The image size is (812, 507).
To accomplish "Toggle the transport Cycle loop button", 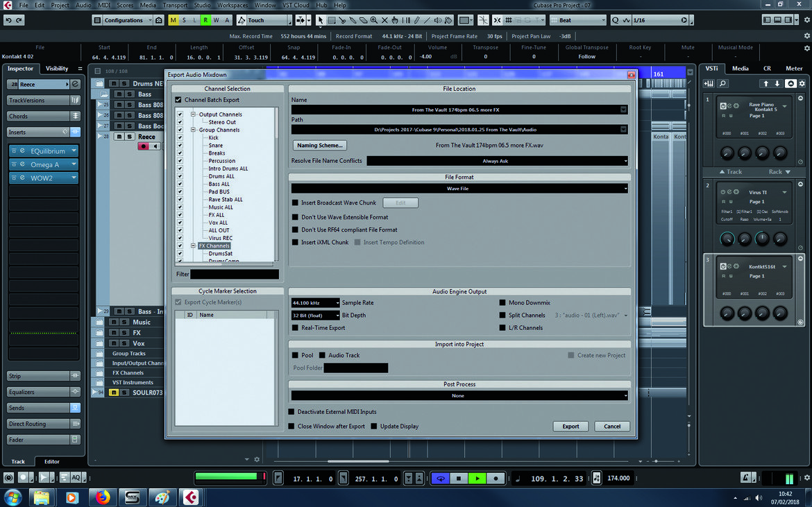I will pos(441,479).
